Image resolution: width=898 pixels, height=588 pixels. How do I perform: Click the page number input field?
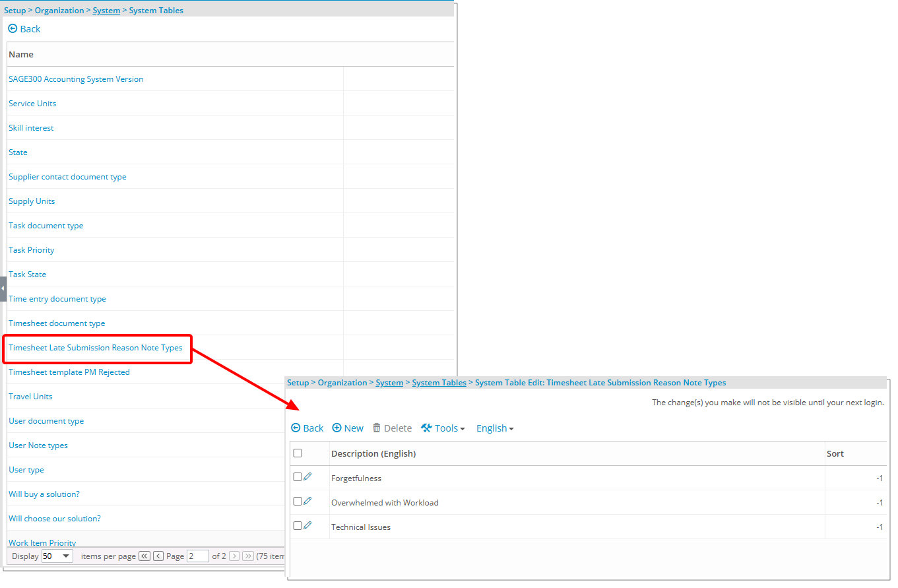coord(198,556)
